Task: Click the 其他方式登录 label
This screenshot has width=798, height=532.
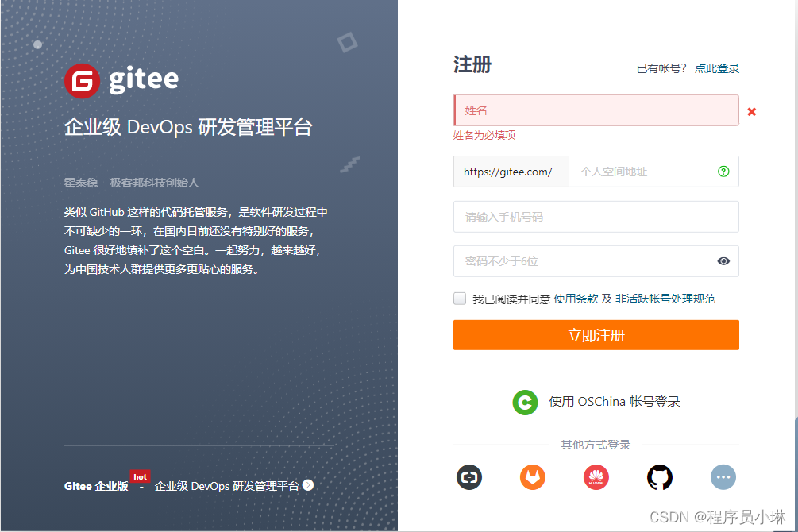Action: [596, 445]
